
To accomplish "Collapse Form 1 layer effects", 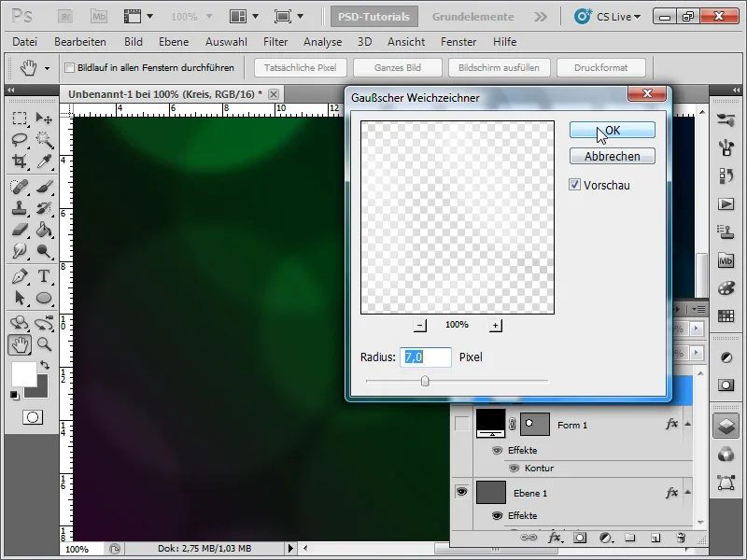I will 688,424.
